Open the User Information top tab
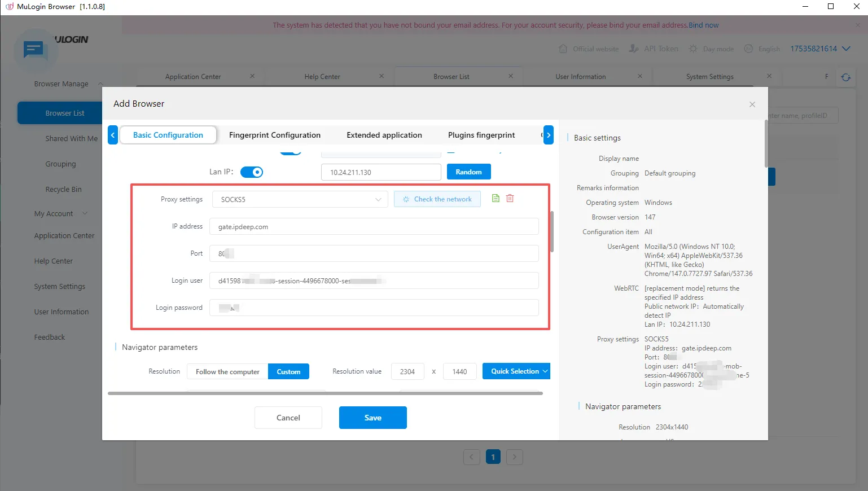This screenshot has height=491, width=868. (x=581, y=77)
